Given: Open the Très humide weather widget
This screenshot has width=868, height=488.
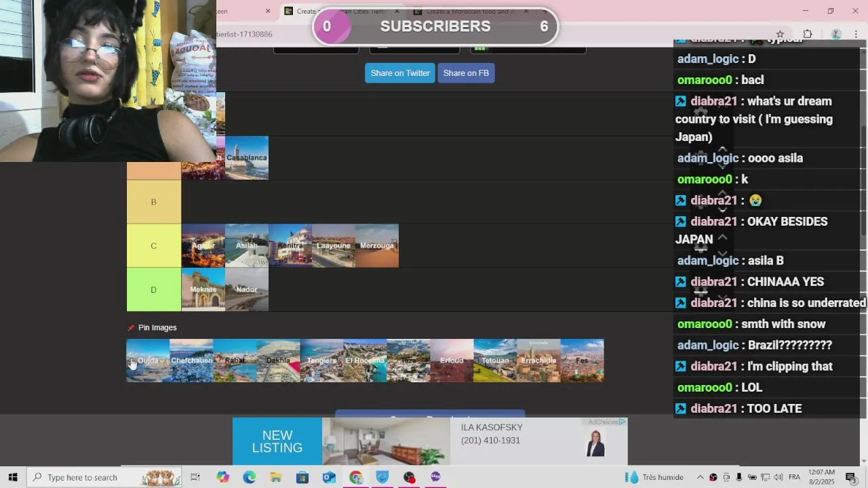Looking at the screenshot, I should pyautogui.click(x=654, y=477).
